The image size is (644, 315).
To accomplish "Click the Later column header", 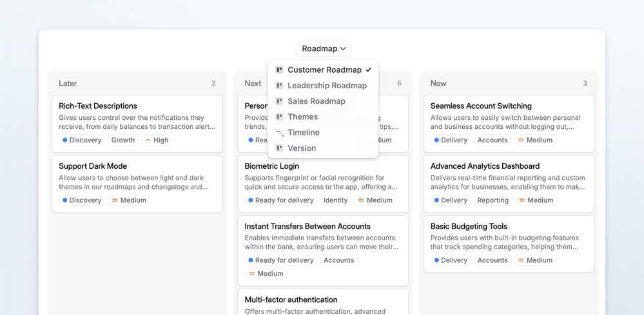I will tap(68, 83).
